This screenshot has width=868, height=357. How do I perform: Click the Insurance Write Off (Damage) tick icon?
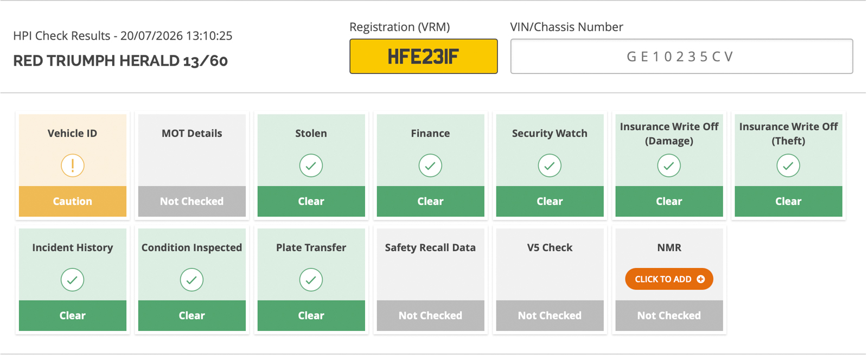pos(669,165)
